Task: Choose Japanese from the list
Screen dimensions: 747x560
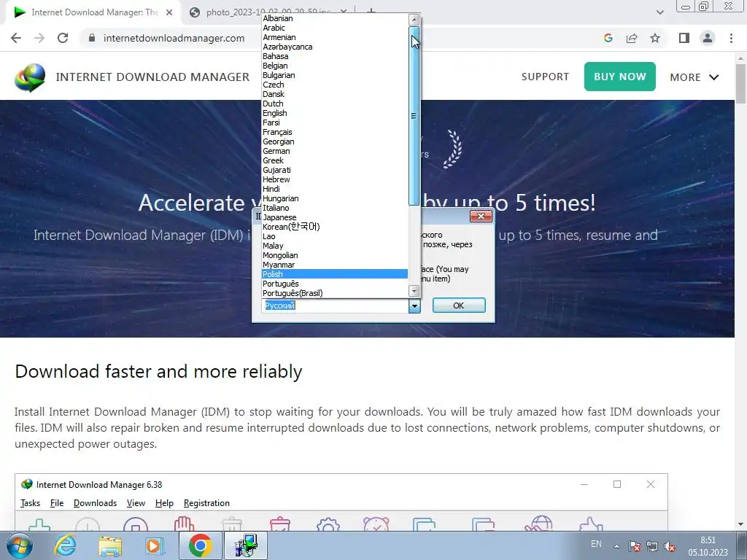Action: pos(334,217)
